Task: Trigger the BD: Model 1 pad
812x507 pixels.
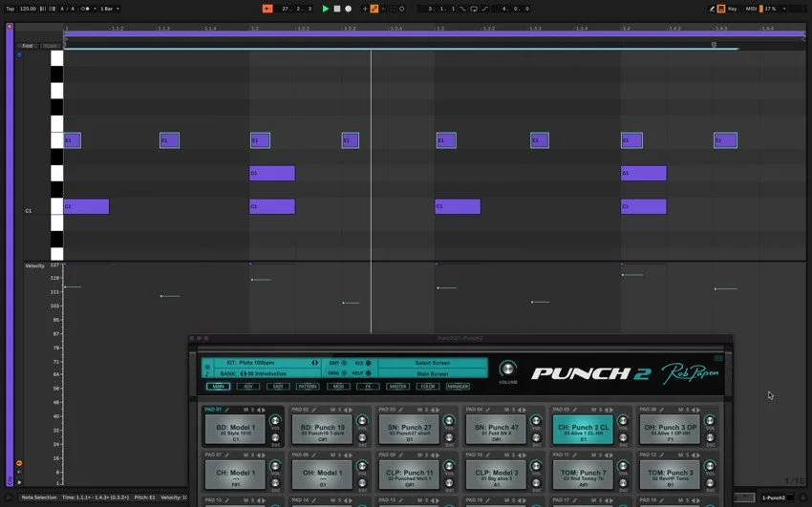Action: coord(236,430)
